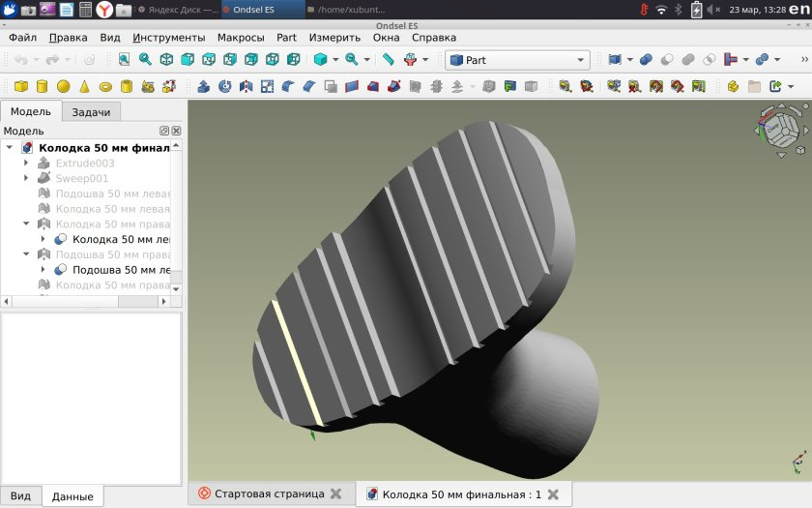812x508 pixels.
Task: Click the Extrude tool icon
Action: pyautogui.click(x=204, y=86)
